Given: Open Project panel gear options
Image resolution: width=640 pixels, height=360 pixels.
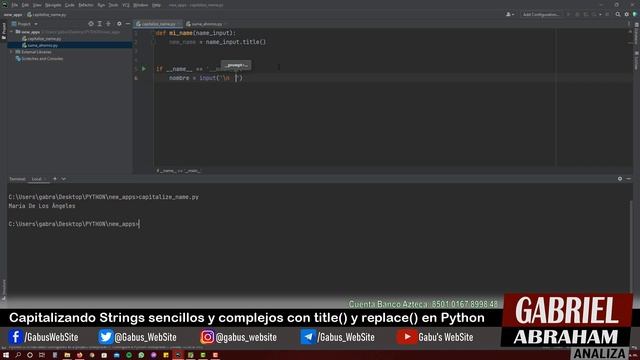Looking at the screenshot, I should 119,24.
